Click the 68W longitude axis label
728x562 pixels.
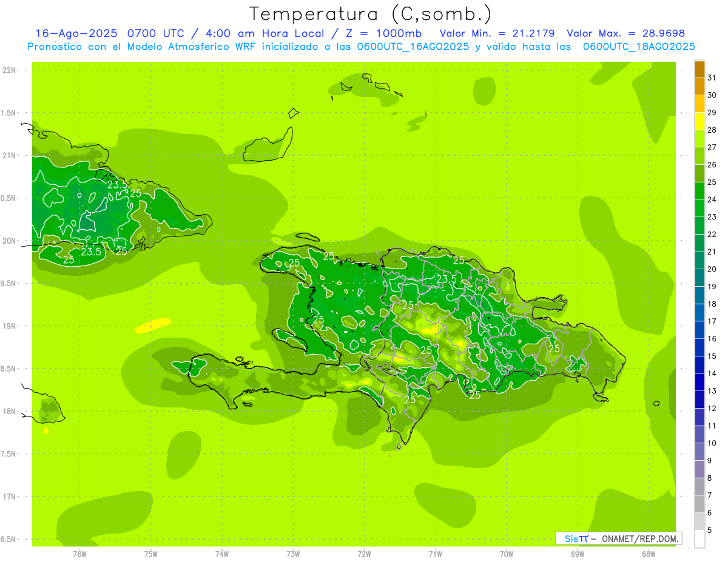649,555
